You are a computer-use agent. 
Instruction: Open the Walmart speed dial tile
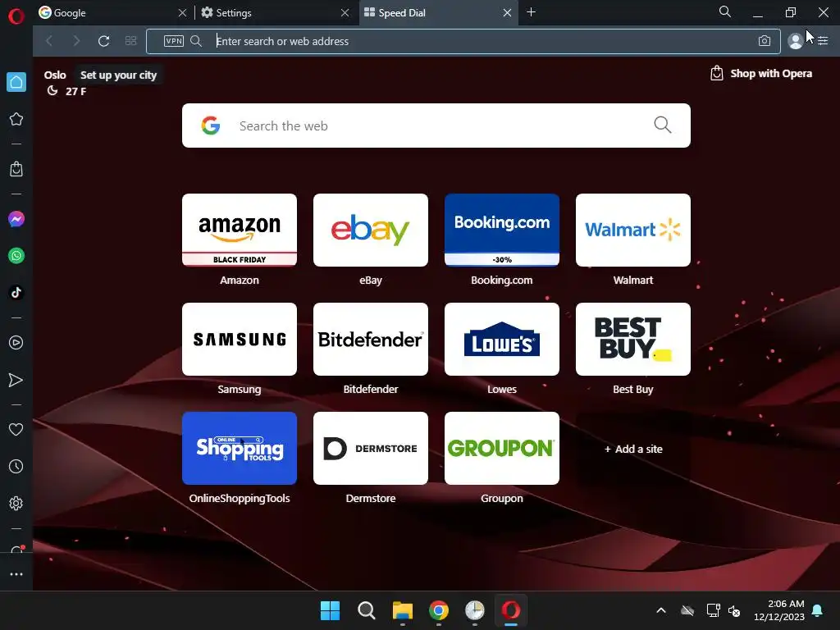point(633,230)
